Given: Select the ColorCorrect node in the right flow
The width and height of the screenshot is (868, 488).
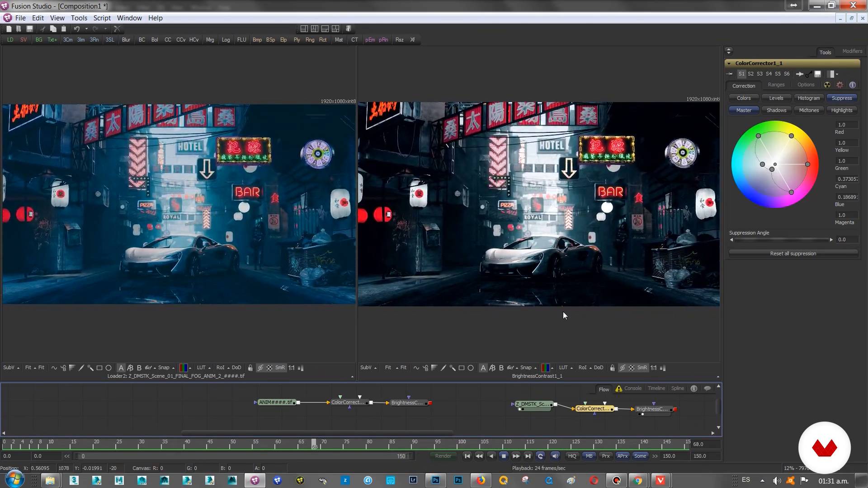Looking at the screenshot, I should click(594, 408).
